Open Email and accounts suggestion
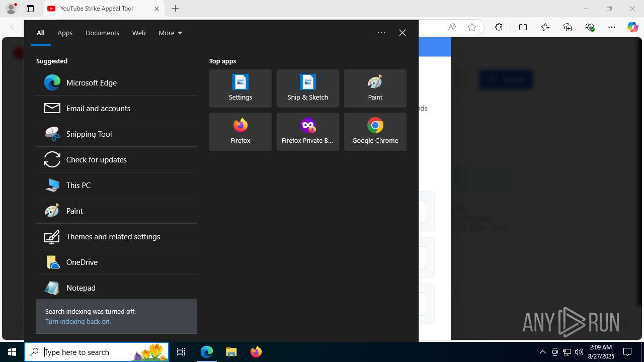This screenshot has height=362, width=644. [x=117, y=108]
